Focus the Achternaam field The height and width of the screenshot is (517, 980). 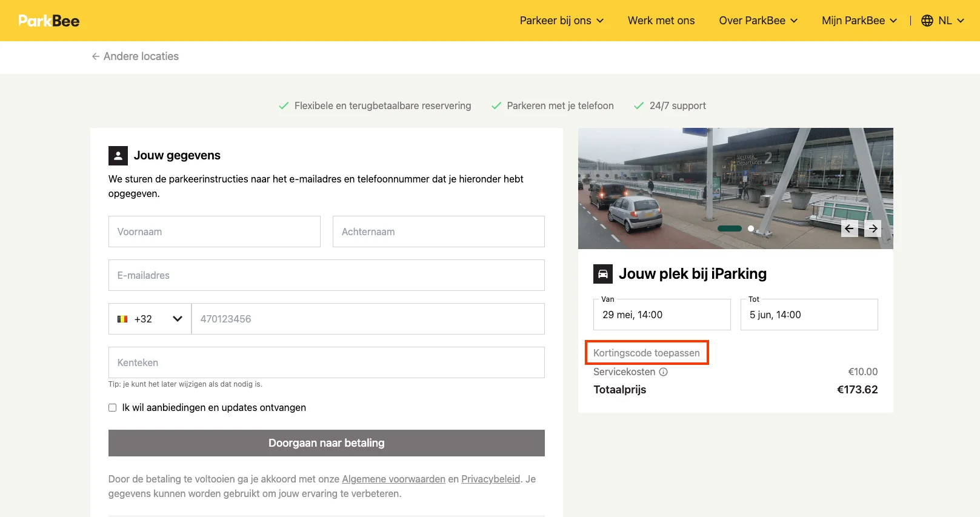coord(439,232)
